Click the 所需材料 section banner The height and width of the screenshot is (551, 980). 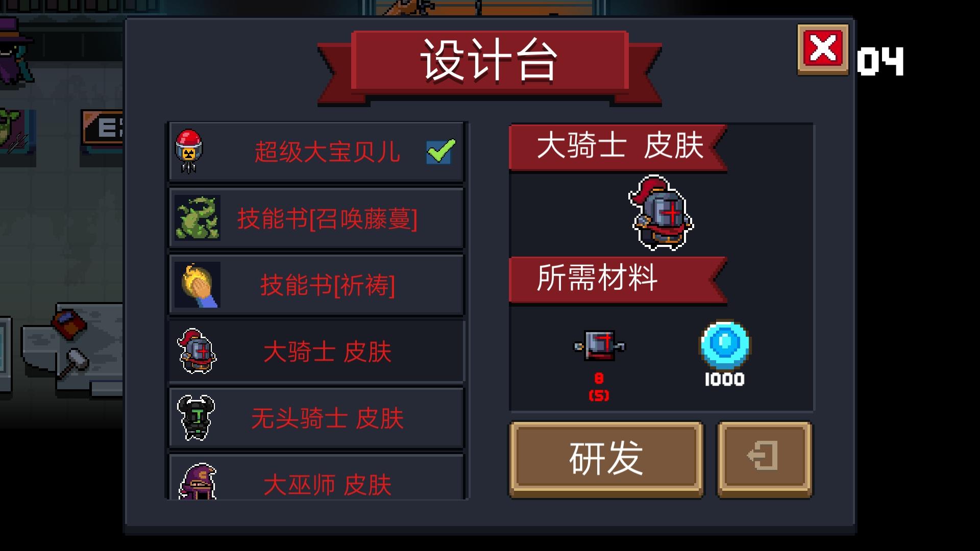coord(618,280)
